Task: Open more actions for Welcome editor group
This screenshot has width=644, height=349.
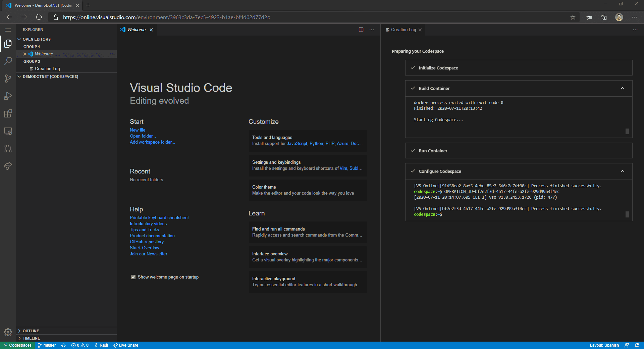Action: tap(372, 30)
